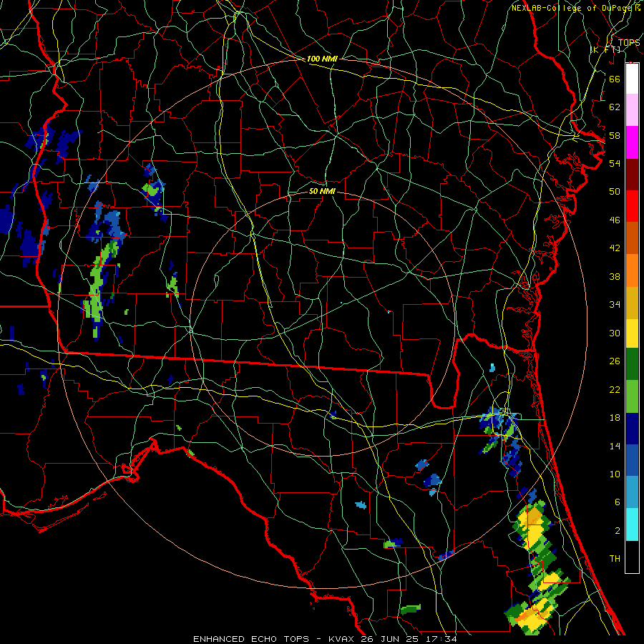The image size is (644, 644).
Task: Click the legend value 54
Action: pyautogui.click(x=615, y=163)
